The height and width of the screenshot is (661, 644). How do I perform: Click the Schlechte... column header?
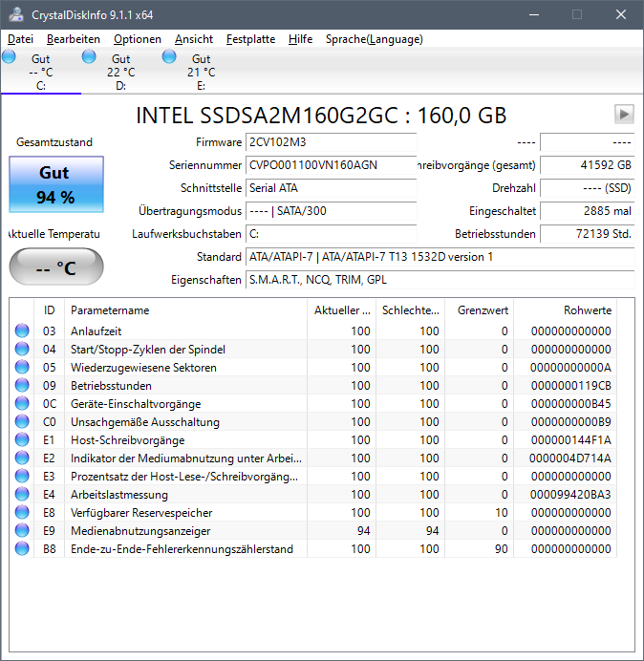point(410,310)
